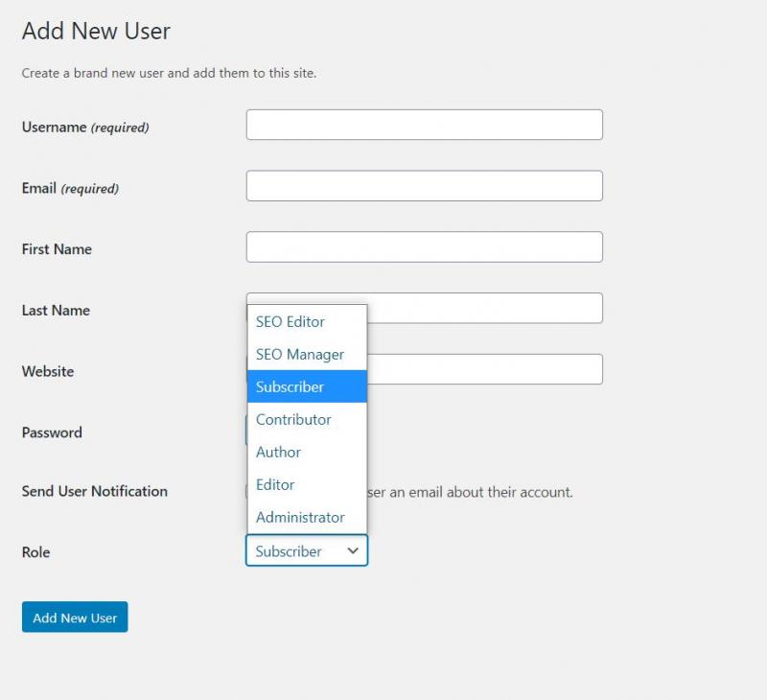The height and width of the screenshot is (700, 767).
Task: Set the role to Administrator
Action: (300, 518)
